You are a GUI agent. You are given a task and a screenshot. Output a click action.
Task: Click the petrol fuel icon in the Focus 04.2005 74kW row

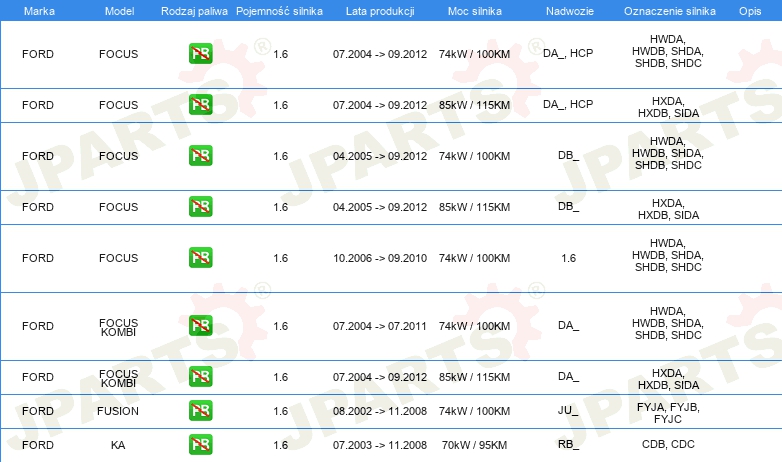[200, 155]
